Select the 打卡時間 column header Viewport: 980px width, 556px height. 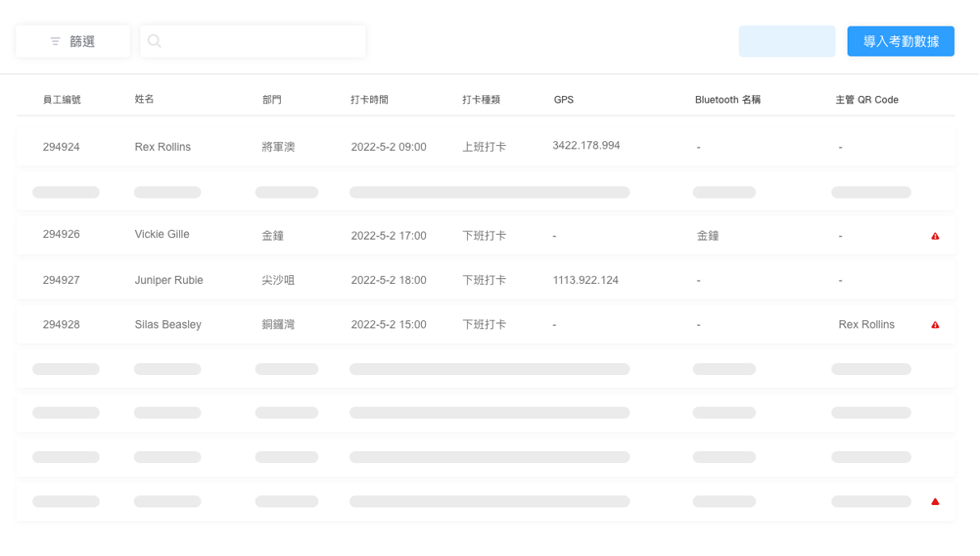[369, 99]
